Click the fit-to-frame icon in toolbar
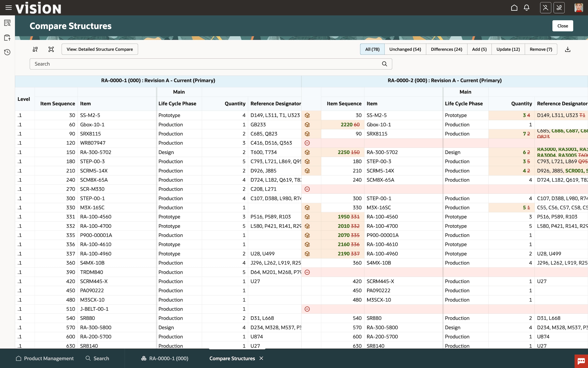588x368 pixels. pyautogui.click(x=51, y=49)
